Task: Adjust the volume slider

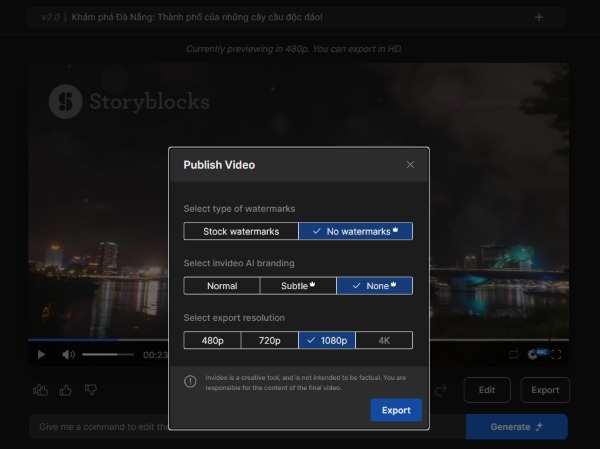Action: (x=108, y=354)
